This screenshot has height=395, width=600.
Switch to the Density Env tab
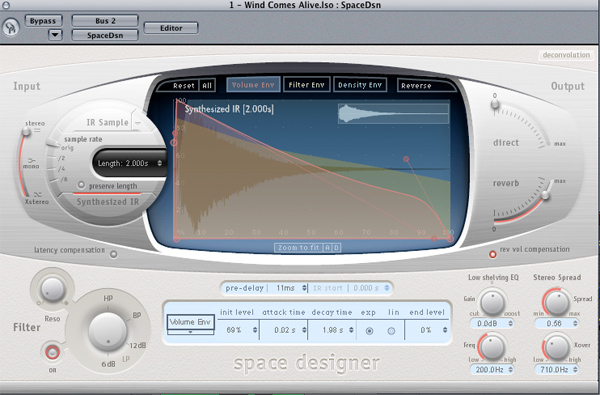coord(360,85)
